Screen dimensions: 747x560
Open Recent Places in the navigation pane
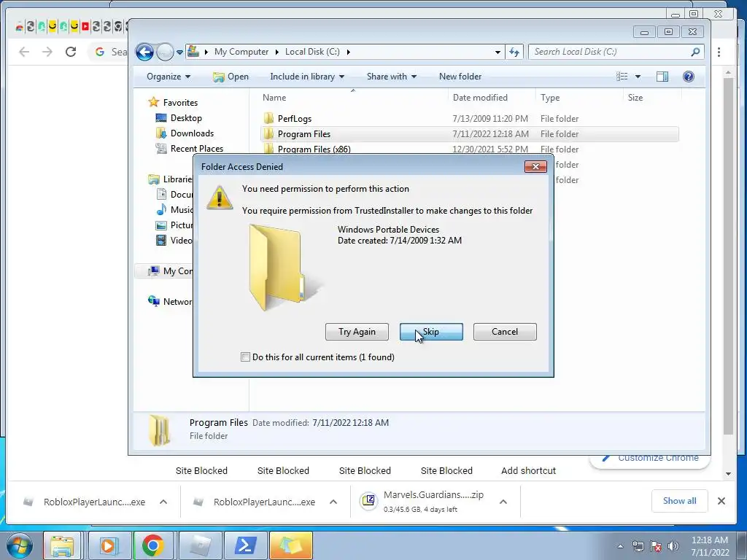pyautogui.click(x=197, y=148)
